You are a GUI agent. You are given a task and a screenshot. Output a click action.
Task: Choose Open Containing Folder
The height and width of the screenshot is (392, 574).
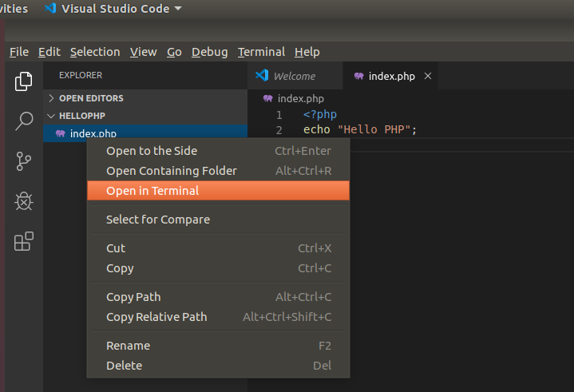(x=218, y=171)
